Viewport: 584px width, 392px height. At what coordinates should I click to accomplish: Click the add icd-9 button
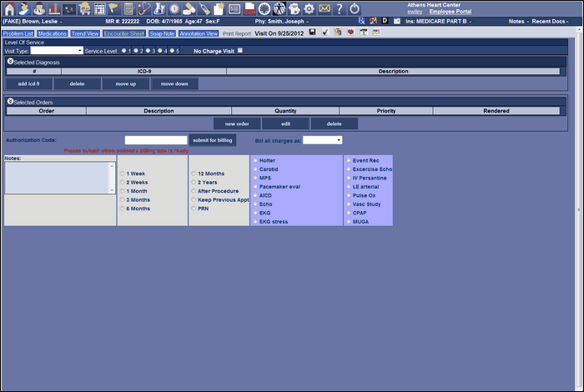[28, 83]
